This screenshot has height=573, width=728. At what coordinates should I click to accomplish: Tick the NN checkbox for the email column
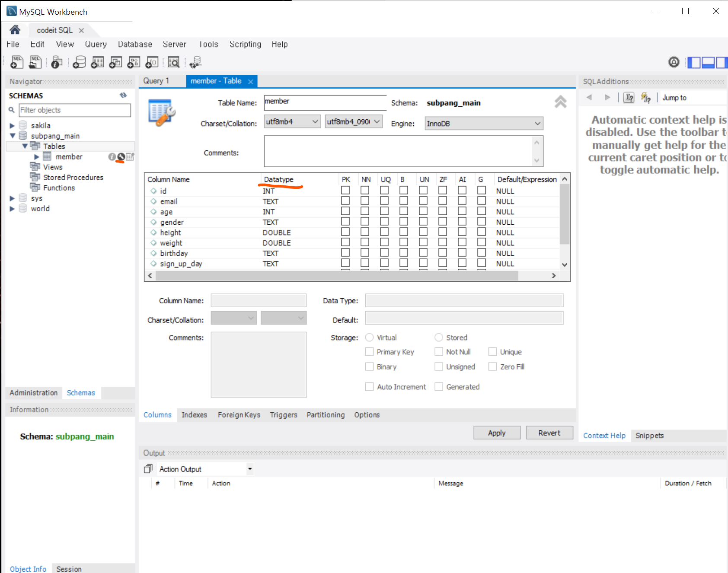pyautogui.click(x=365, y=201)
